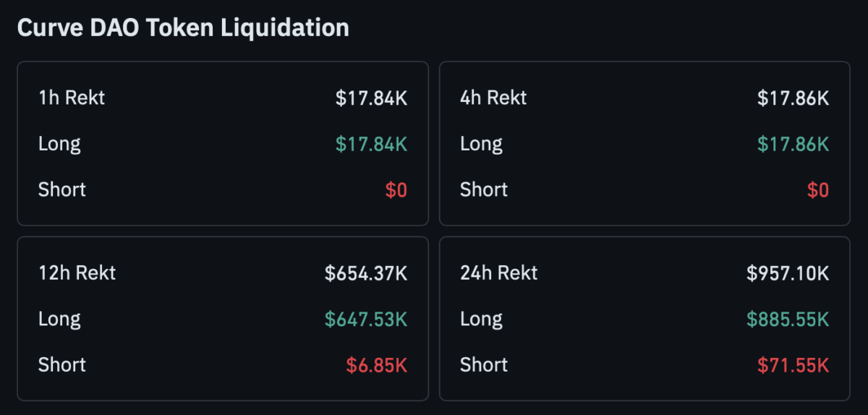Screen dimensions: 868x415
Task: Click the Short label in 1h card
Action: [x=62, y=189]
